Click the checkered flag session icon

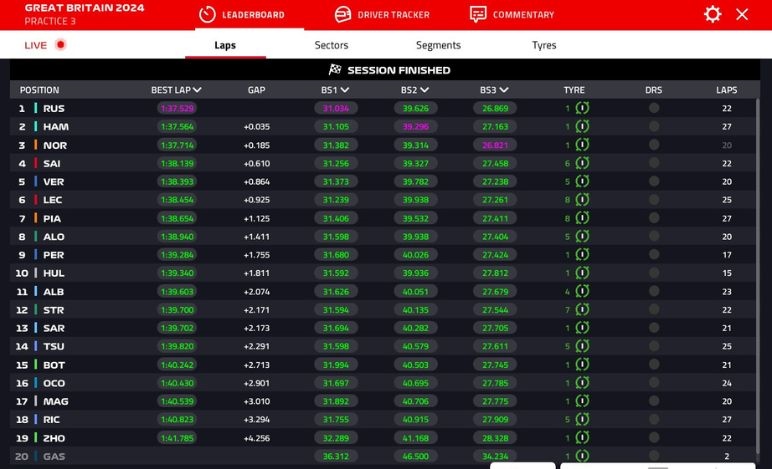point(335,70)
